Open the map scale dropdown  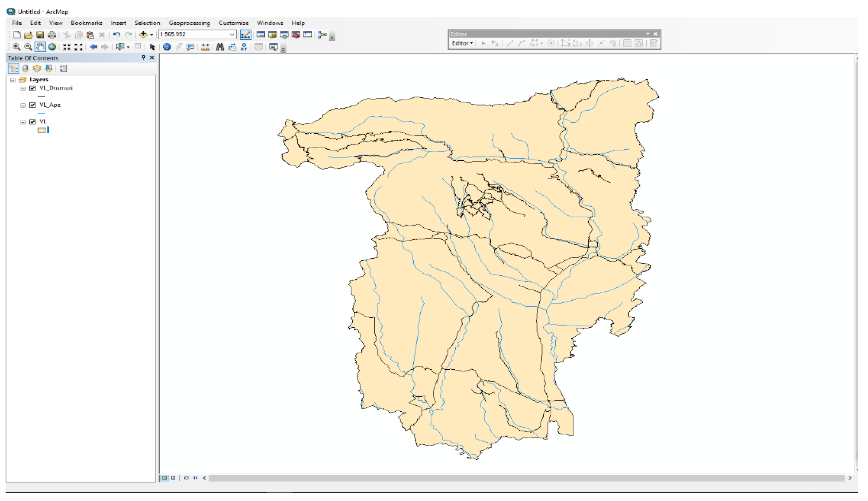point(232,34)
